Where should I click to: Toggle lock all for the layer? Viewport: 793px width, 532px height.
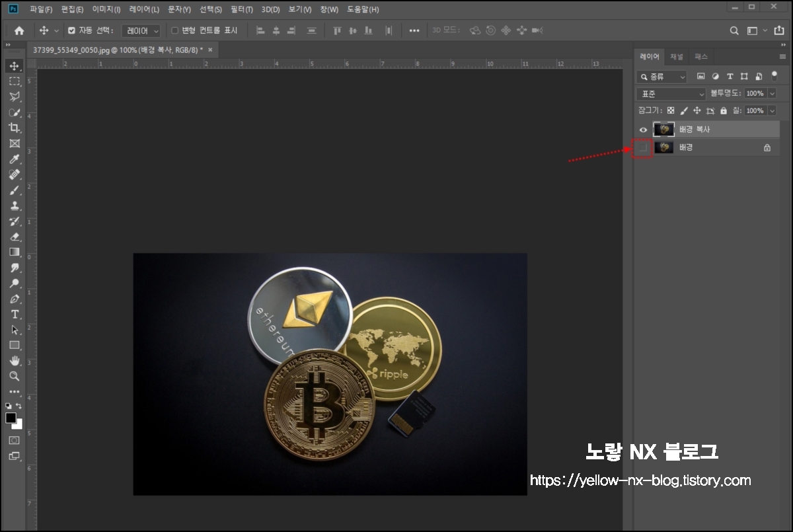coord(724,111)
